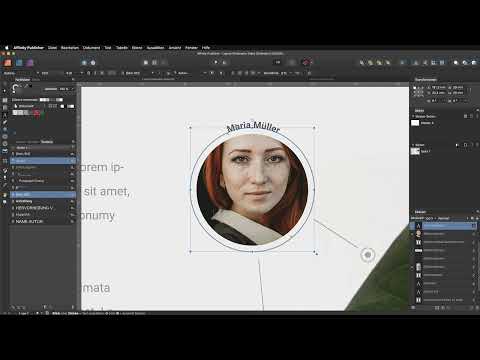Click the Move Back One arrange icon

(370, 62)
